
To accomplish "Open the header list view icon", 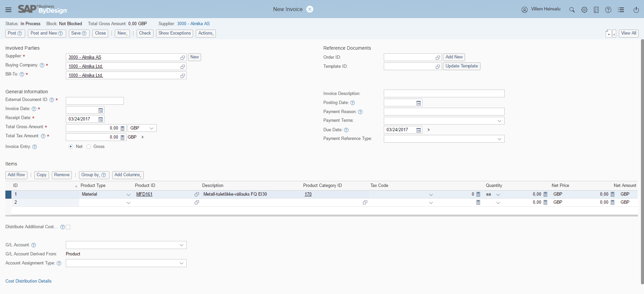I will coord(621,10).
